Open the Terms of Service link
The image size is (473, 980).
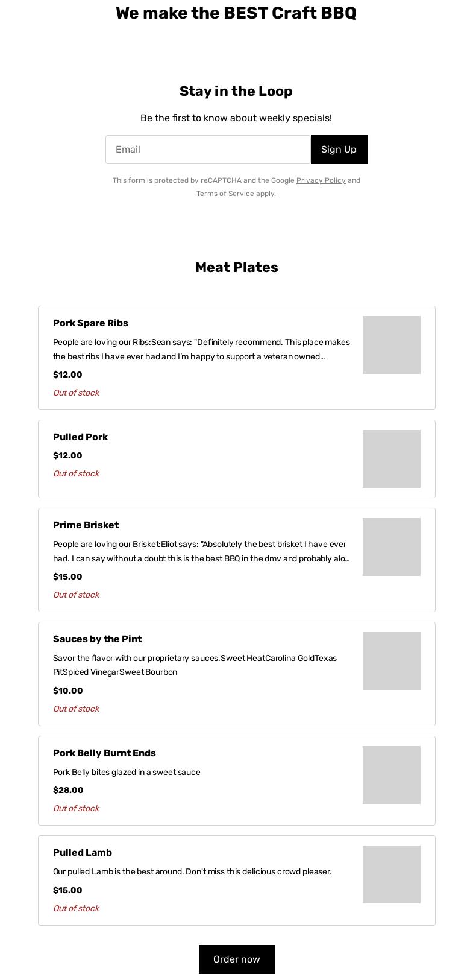click(225, 194)
